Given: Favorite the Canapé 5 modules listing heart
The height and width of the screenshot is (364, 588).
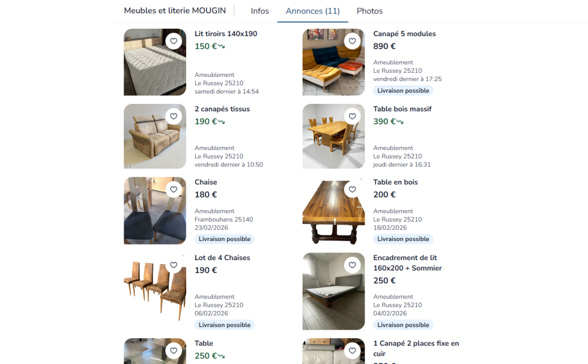Looking at the screenshot, I should (352, 41).
